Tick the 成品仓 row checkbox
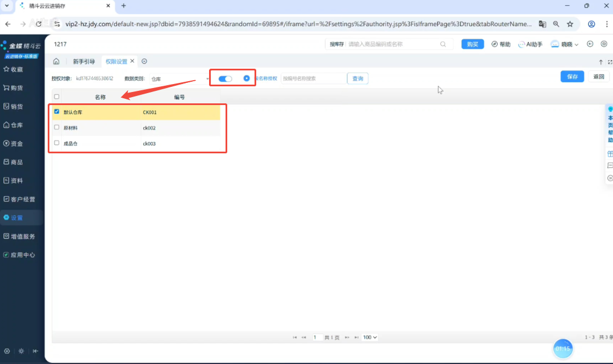613x364 pixels. tap(57, 144)
